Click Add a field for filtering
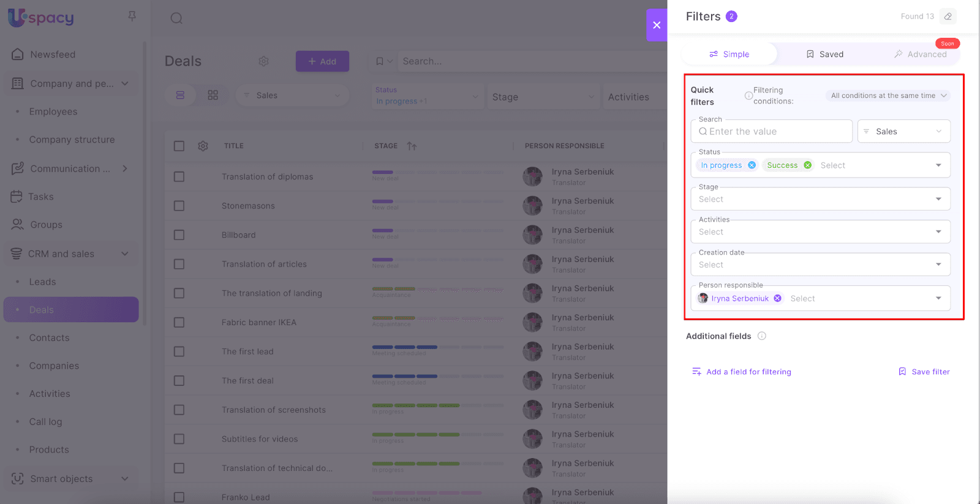Viewport: 980px width, 504px height. (742, 372)
